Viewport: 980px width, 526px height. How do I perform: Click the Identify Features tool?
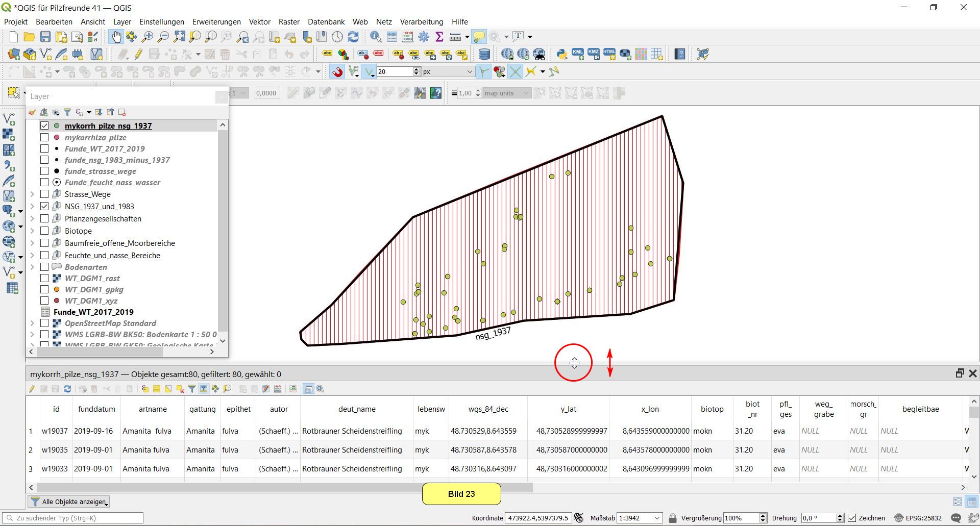[376, 37]
